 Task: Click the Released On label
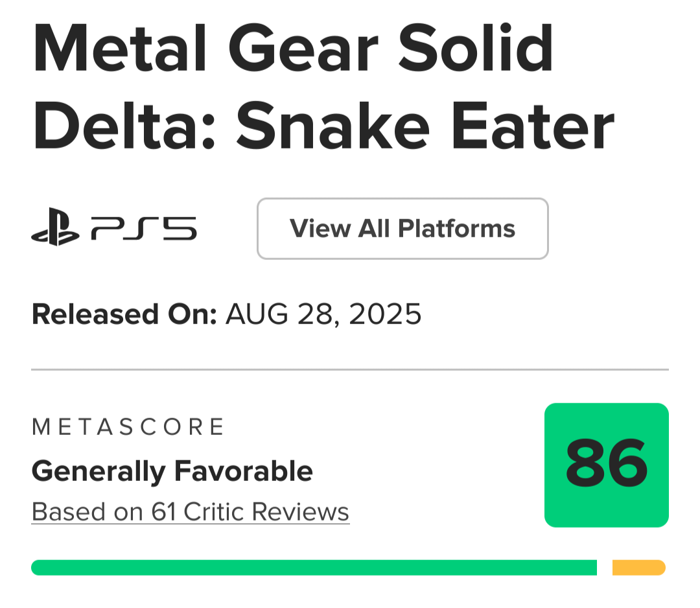(x=124, y=314)
